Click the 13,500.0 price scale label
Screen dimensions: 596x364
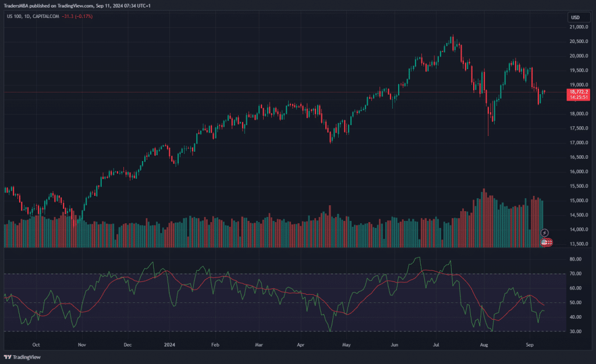click(580, 244)
